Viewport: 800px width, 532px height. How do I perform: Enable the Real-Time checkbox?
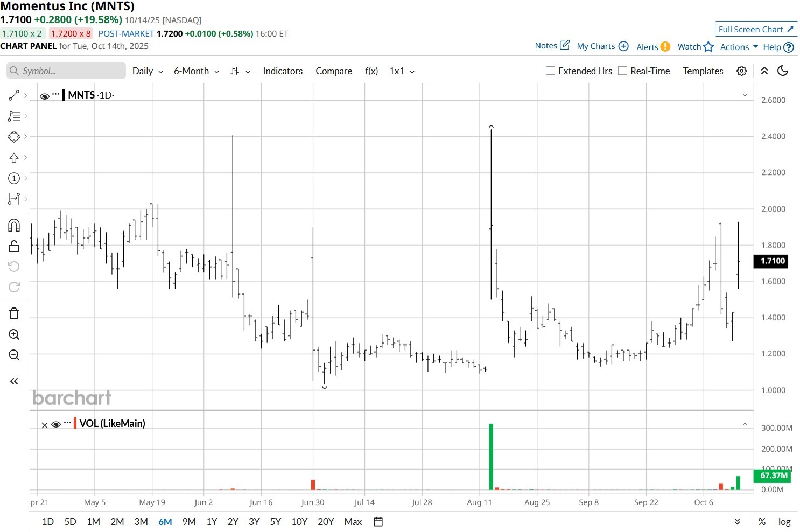tap(622, 71)
